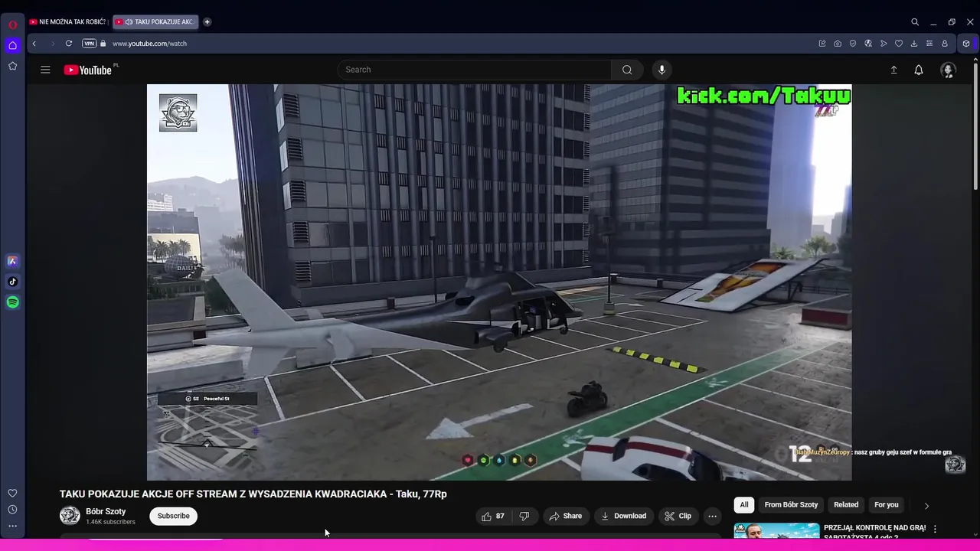Open YouTube upload arrow icon

pos(893,70)
